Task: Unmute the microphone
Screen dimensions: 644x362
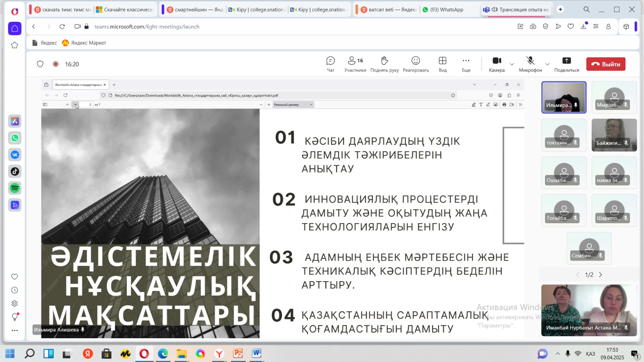Action: [530, 64]
